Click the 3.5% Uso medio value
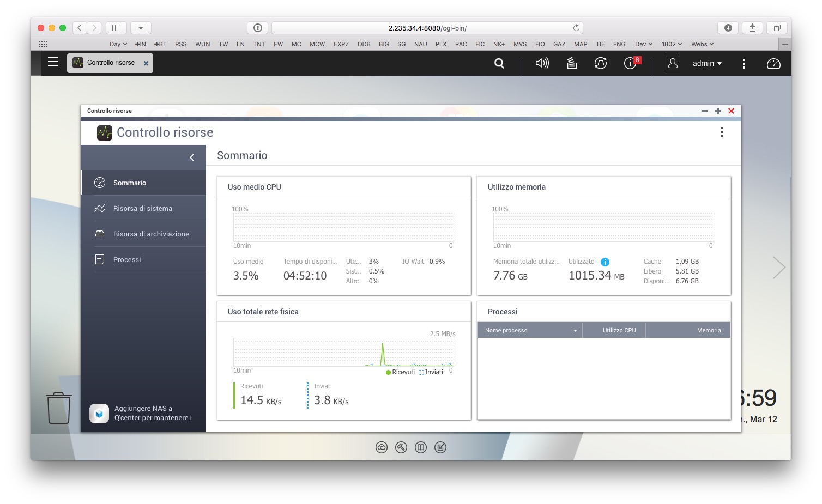This screenshot has width=822, height=504. point(246,276)
